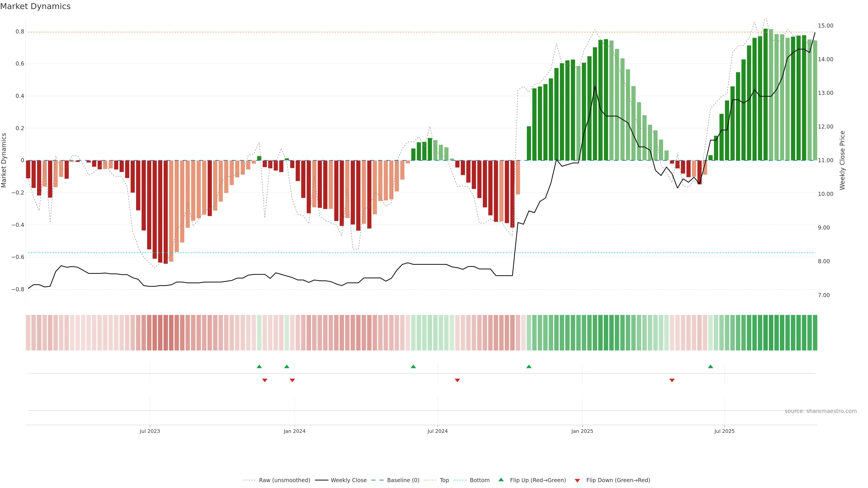Click the green flip-up marker between Jul 2024 and Jan 2025
Screen dimensions: 868x488
[529, 366]
